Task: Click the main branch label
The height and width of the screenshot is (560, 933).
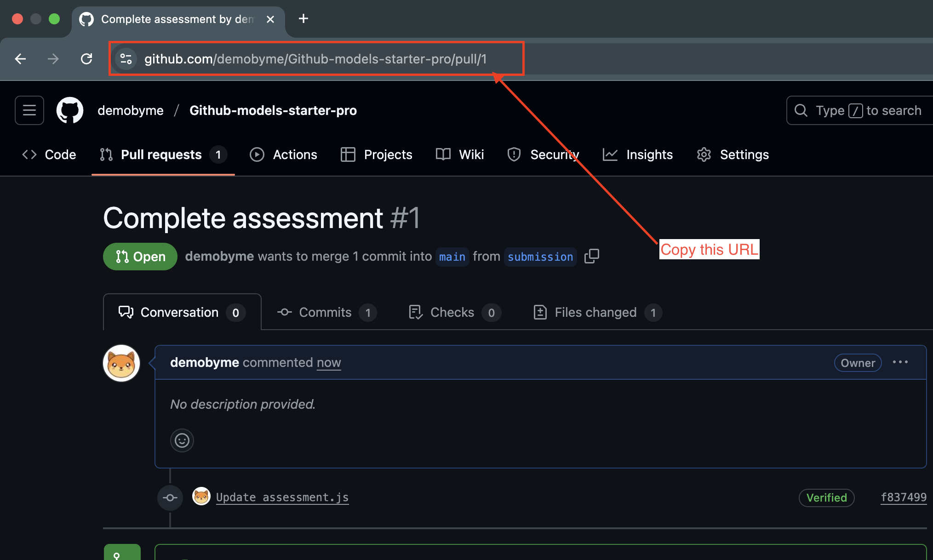Action: (452, 257)
